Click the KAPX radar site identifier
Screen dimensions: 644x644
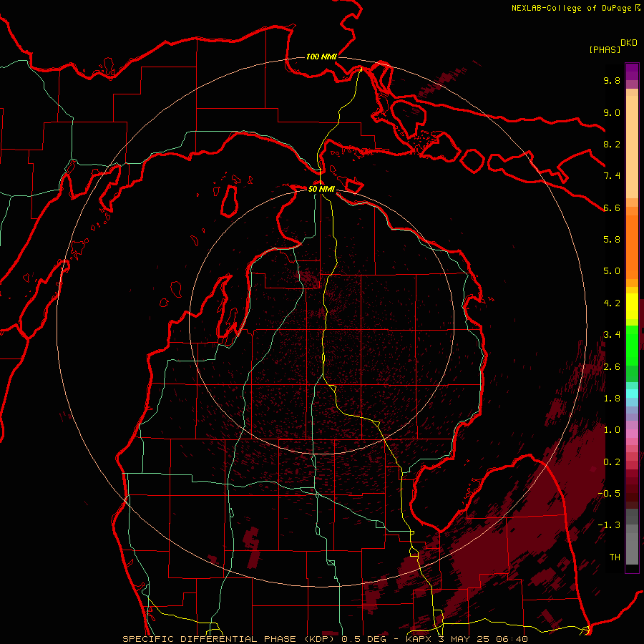pos(419,639)
